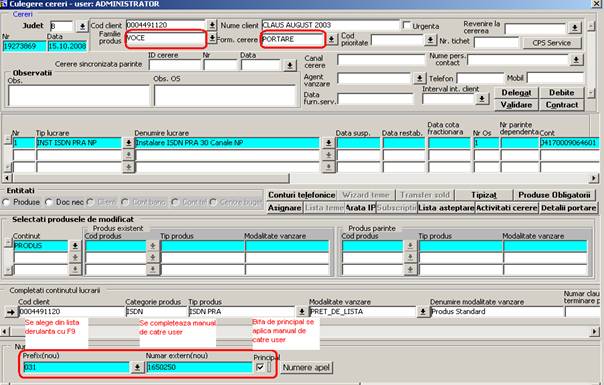Click the arrow icon left of Cod client 0004491120 row
The image size is (604, 385).
[11, 311]
